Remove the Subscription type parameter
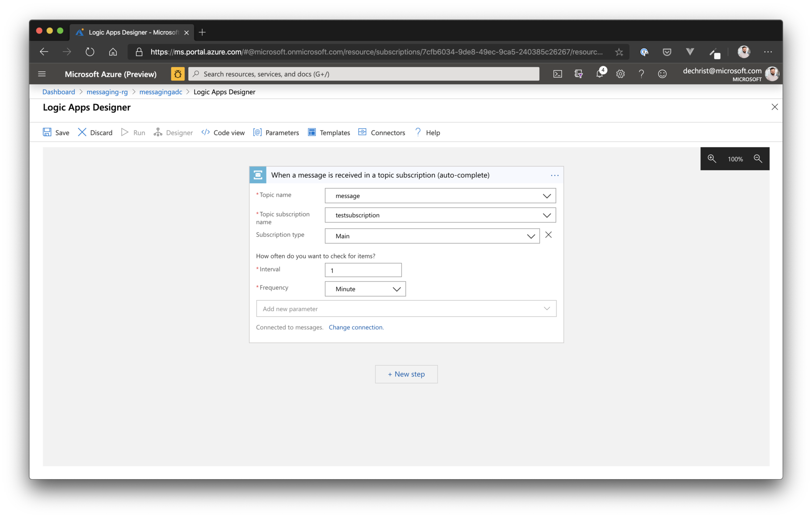The image size is (812, 518). (x=548, y=235)
